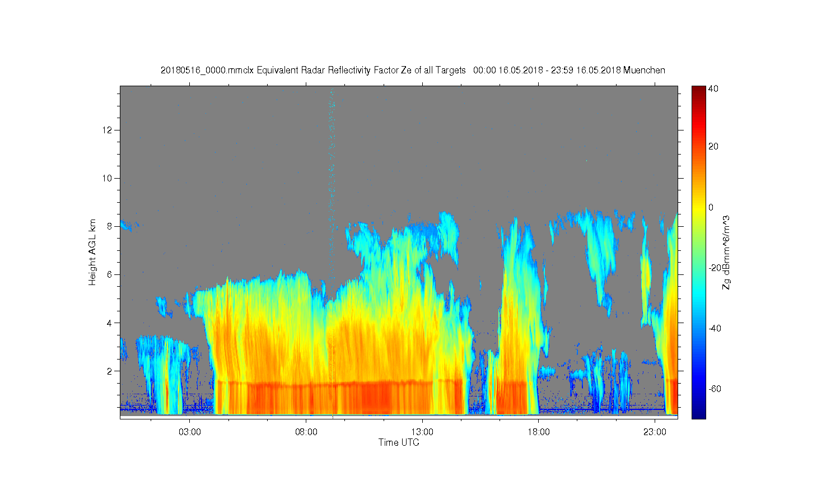
Task: Click the colorbar label 'Zg dBmm^6/m^3'
Action: point(726,252)
